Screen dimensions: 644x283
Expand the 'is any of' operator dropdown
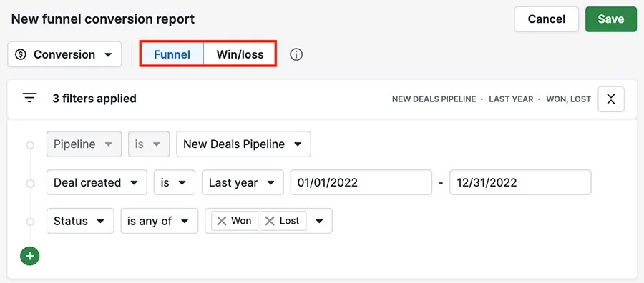[160, 221]
